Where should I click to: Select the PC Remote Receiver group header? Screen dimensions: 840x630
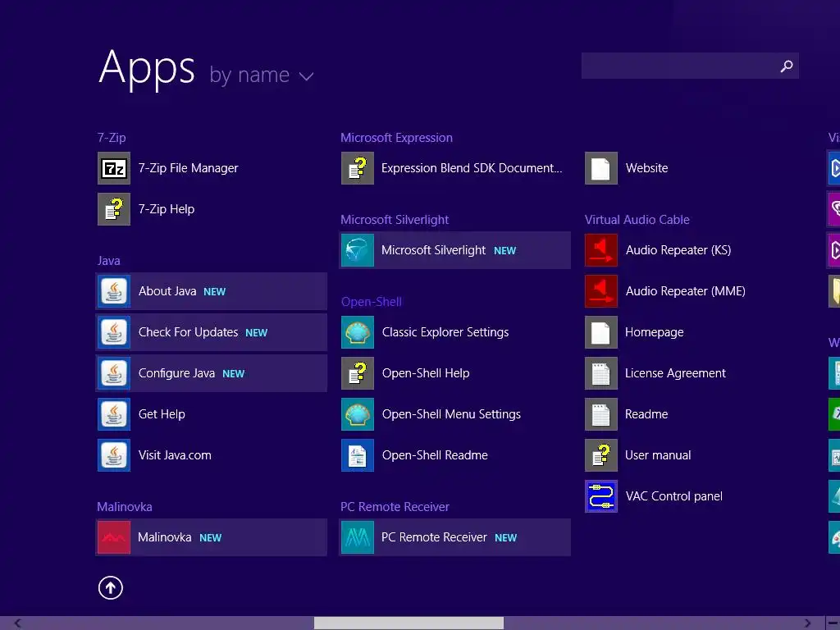[395, 507]
